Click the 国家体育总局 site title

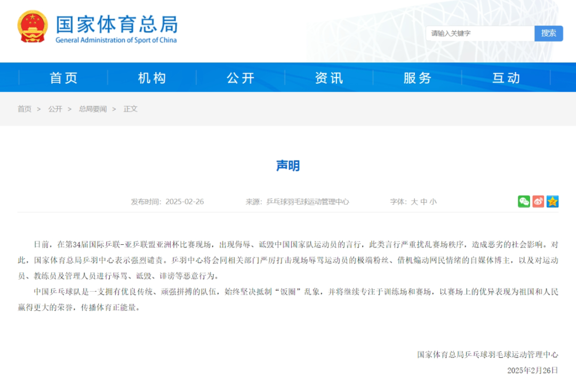coord(117,24)
